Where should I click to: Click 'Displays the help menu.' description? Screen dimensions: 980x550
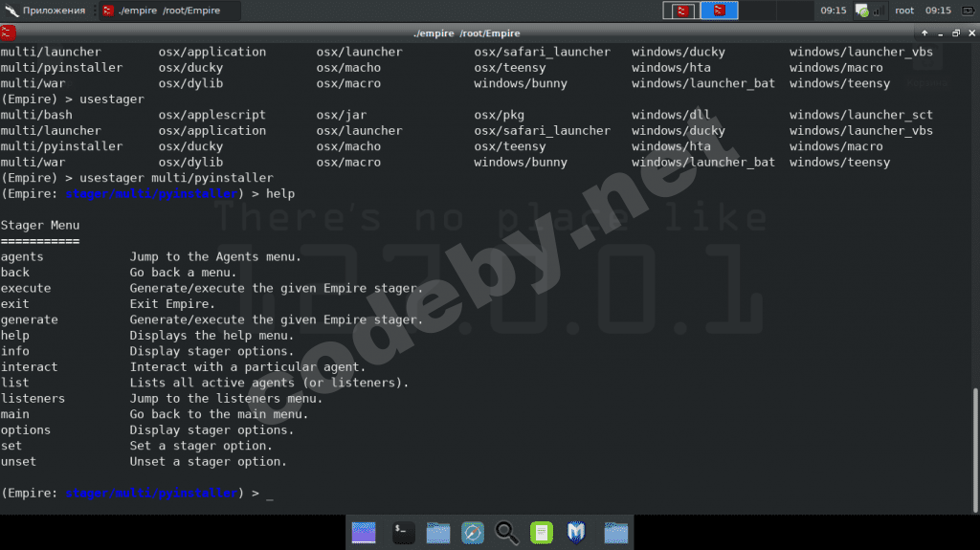(x=212, y=336)
